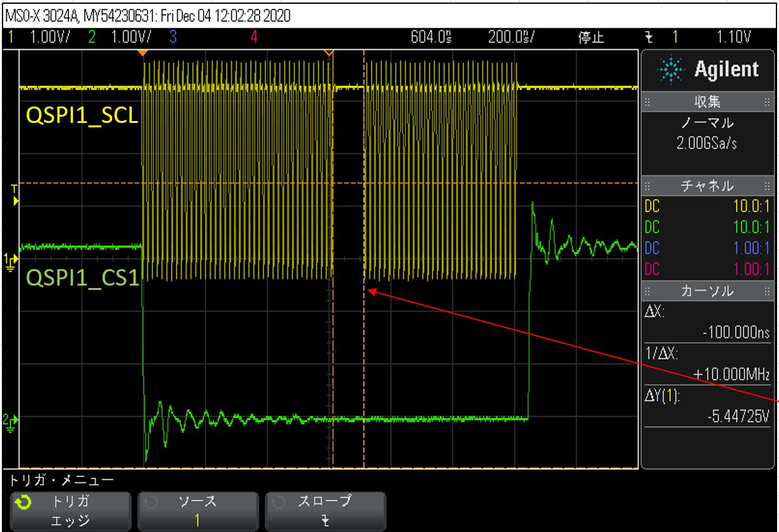The height and width of the screenshot is (532, 779).
Task: Click the horizontal trigger level dashed line
Action: (329, 183)
